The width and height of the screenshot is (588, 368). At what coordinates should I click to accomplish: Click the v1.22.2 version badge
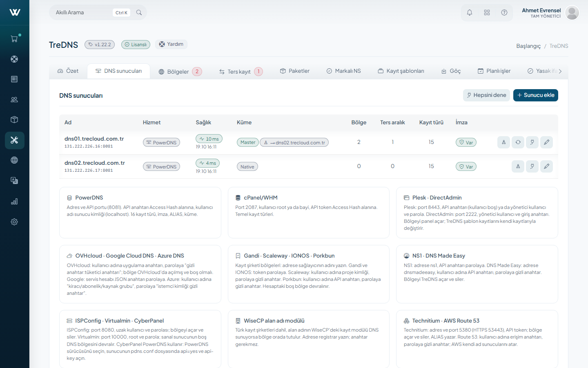tap(100, 45)
